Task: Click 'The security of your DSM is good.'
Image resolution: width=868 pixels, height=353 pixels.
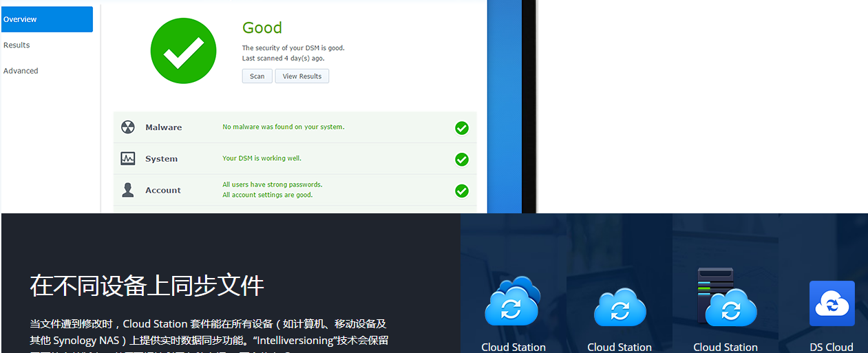Action: pos(293,48)
